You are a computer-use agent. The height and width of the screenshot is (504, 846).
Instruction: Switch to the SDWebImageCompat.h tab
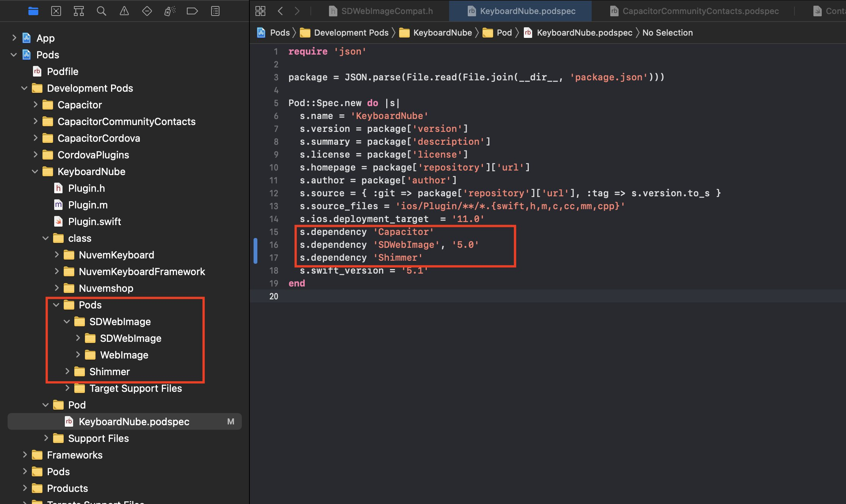(x=381, y=11)
